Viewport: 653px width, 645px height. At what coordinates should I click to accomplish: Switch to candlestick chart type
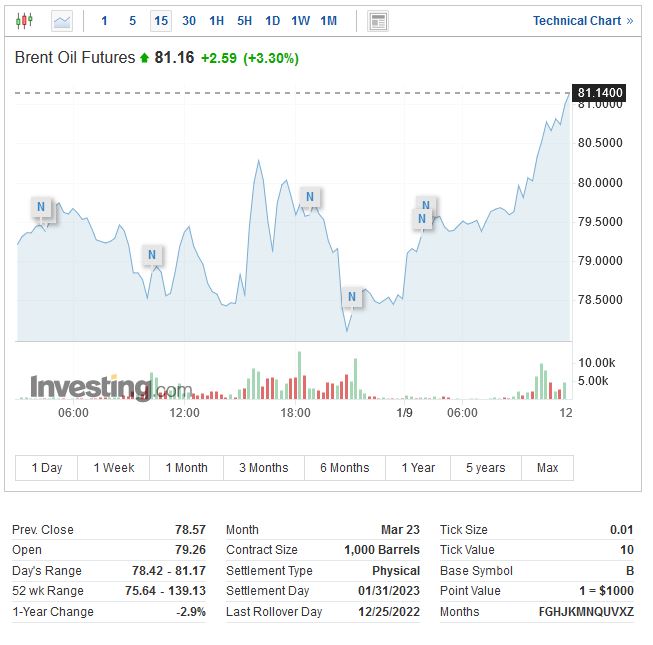25,20
